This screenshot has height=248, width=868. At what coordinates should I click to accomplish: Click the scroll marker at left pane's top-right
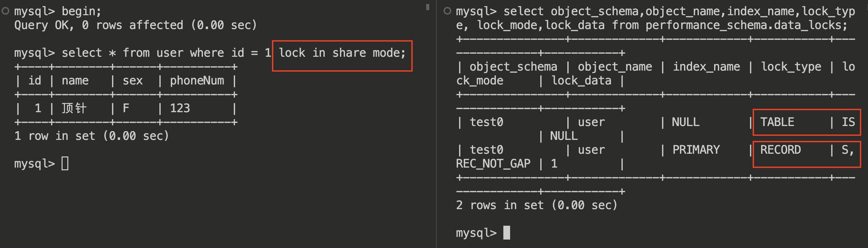coord(428,7)
